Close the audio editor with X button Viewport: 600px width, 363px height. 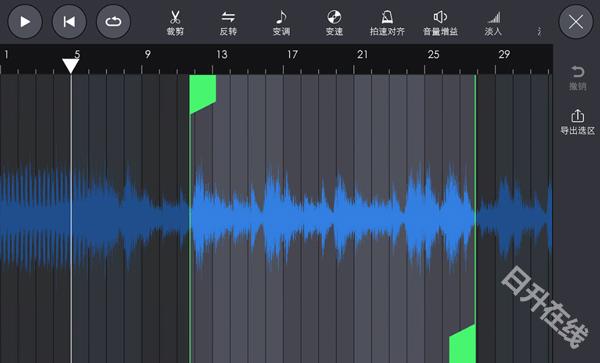[x=576, y=21]
